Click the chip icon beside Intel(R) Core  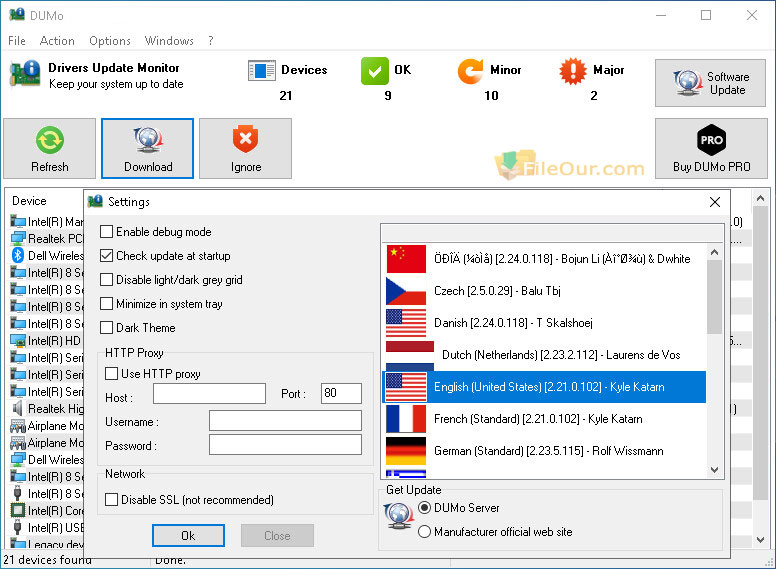(x=18, y=510)
